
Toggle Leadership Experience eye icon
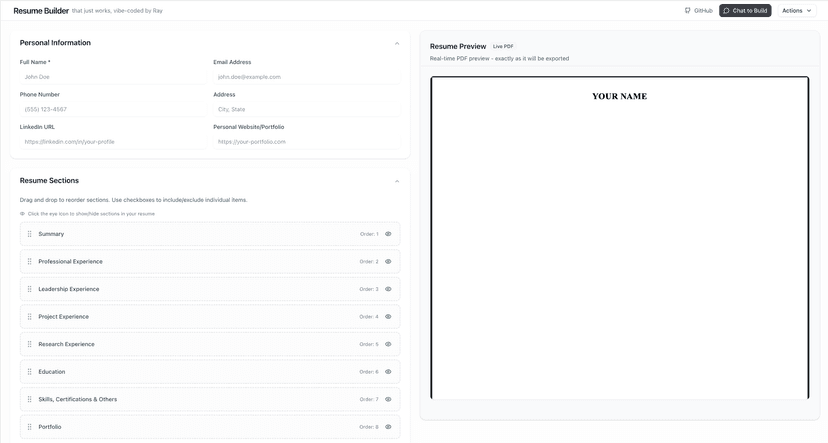click(x=388, y=289)
